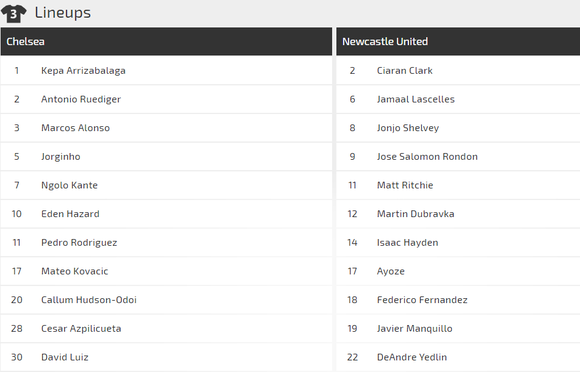Click Mateo Kovacic in Chelsea lineup
The image size is (580, 372).
[x=75, y=271]
